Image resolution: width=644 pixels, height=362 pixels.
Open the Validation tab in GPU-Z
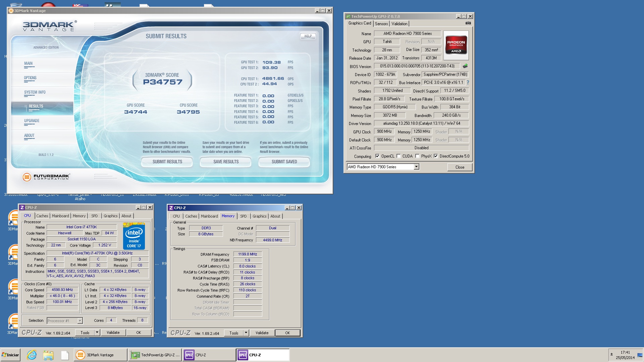click(399, 24)
